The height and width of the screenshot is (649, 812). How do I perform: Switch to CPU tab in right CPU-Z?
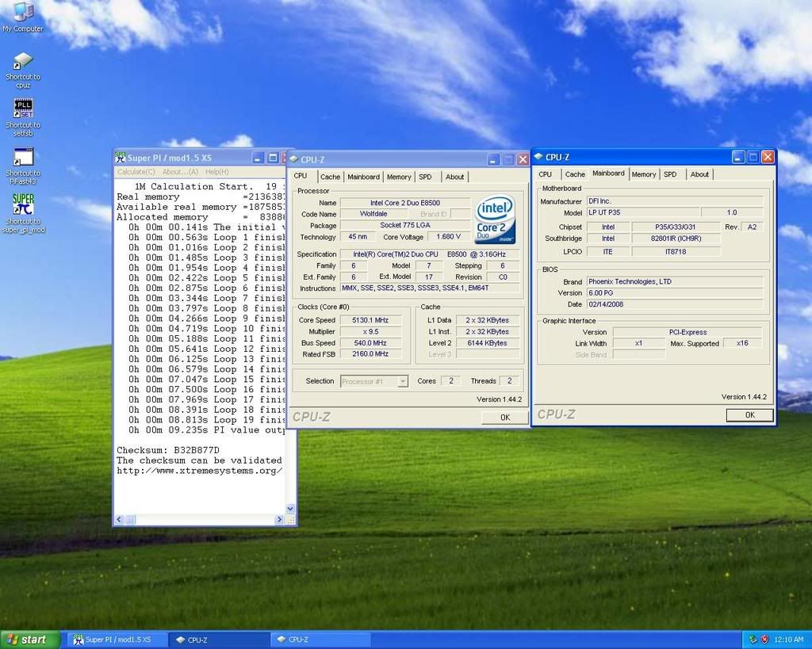545,174
